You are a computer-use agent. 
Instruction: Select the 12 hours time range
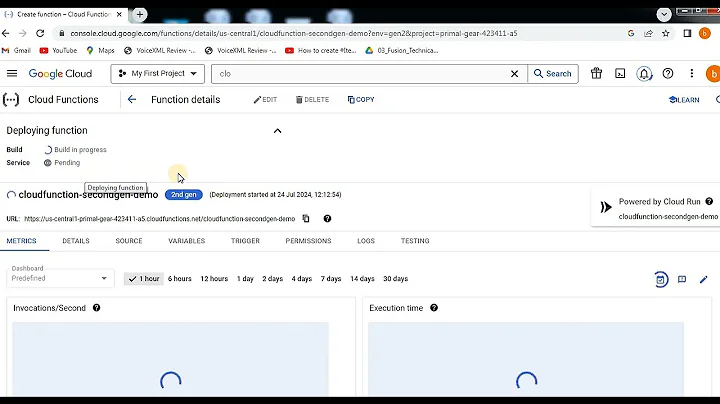[x=214, y=279]
